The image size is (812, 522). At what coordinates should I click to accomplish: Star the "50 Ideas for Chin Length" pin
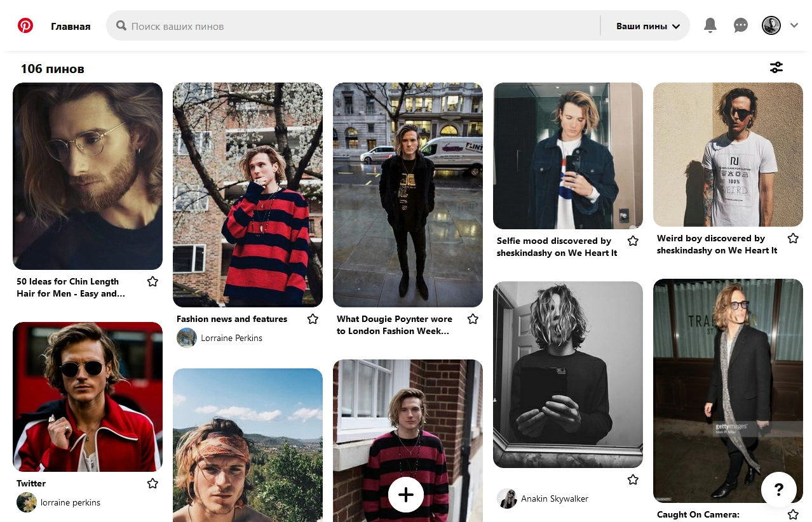point(152,281)
